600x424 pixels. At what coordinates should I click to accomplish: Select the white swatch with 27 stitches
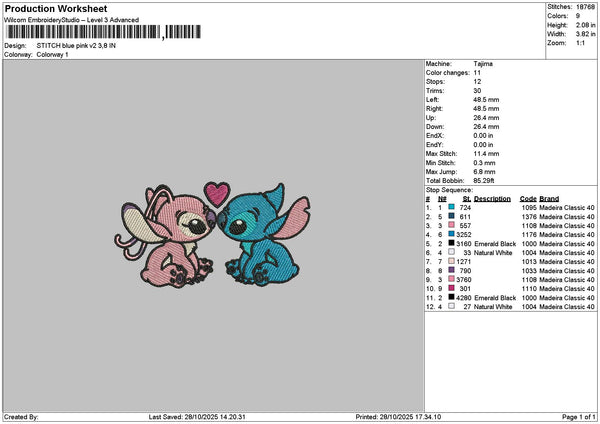[452, 307]
